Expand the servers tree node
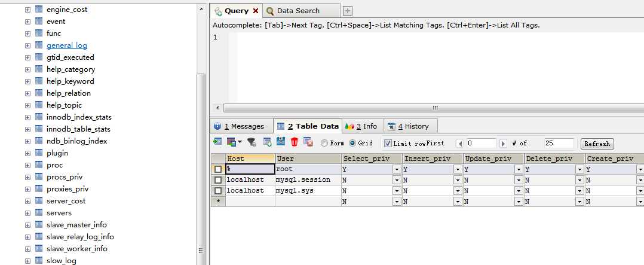Viewport: 644px width, 265px height. (x=27, y=213)
